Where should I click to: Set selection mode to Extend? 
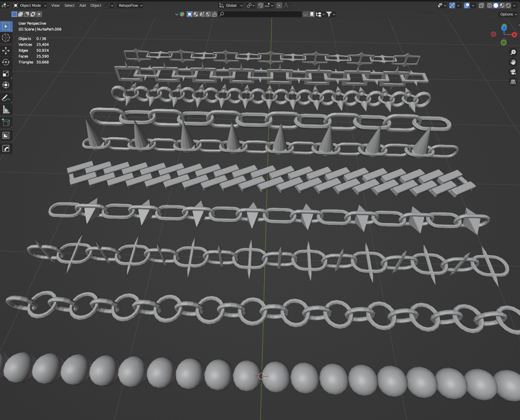point(20,14)
